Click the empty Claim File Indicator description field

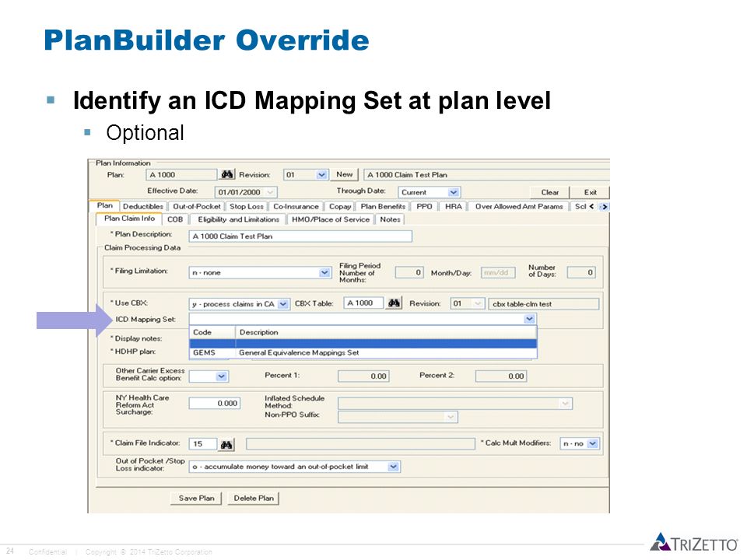(360, 444)
